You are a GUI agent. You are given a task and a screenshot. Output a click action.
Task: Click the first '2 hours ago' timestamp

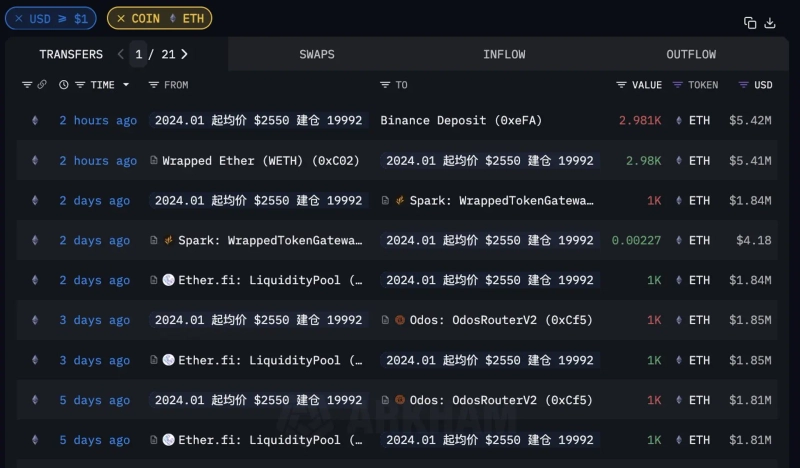[x=98, y=121]
